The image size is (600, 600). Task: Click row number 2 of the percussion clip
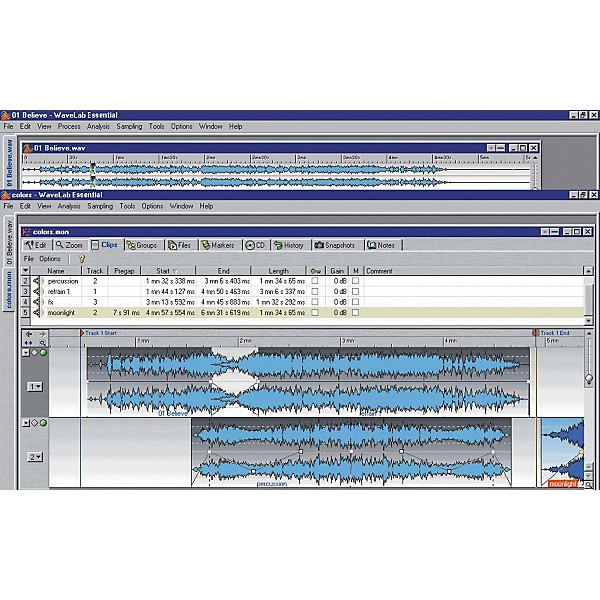(25, 281)
